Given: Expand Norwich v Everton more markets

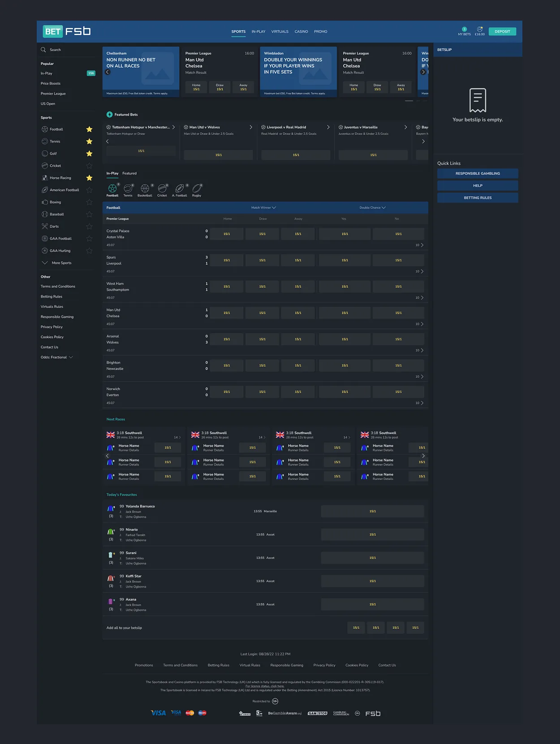Looking at the screenshot, I should point(420,403).
